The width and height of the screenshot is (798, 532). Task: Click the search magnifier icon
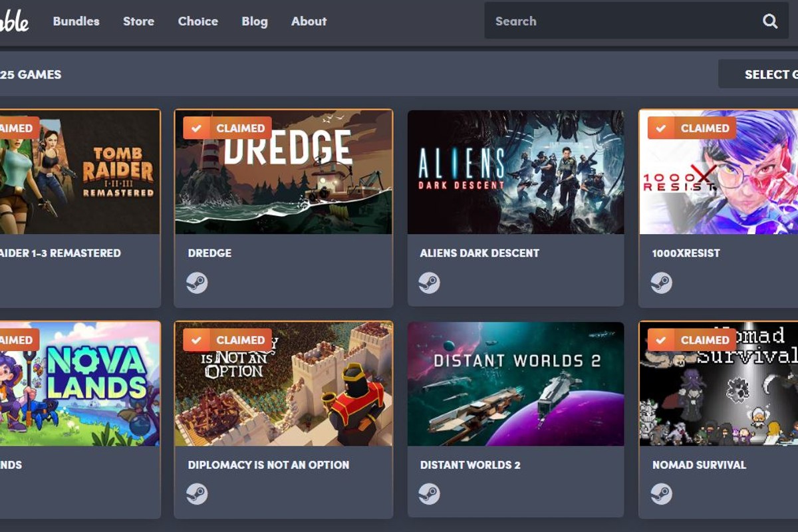click(770, 21)
